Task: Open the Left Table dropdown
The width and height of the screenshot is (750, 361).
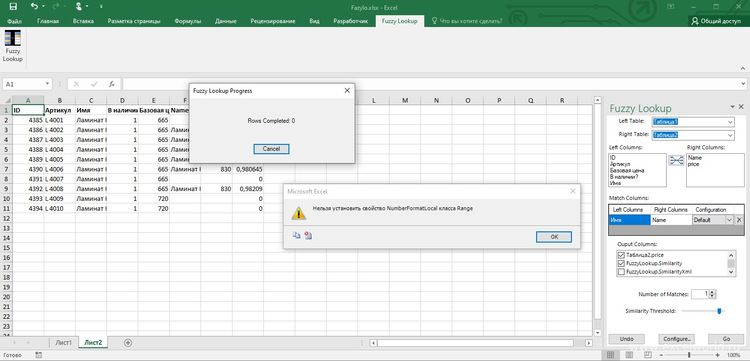Action: [x=730, y=122]
